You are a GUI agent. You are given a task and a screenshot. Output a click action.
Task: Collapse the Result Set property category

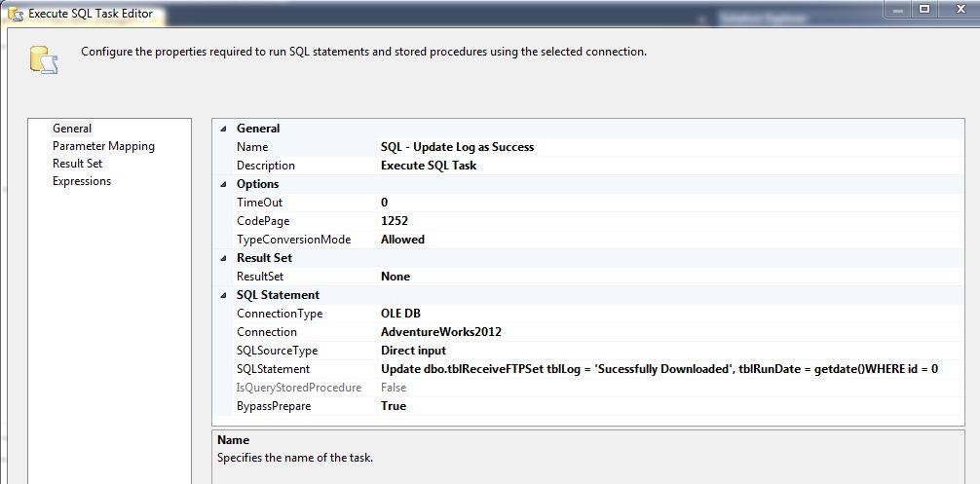[223, 258]
